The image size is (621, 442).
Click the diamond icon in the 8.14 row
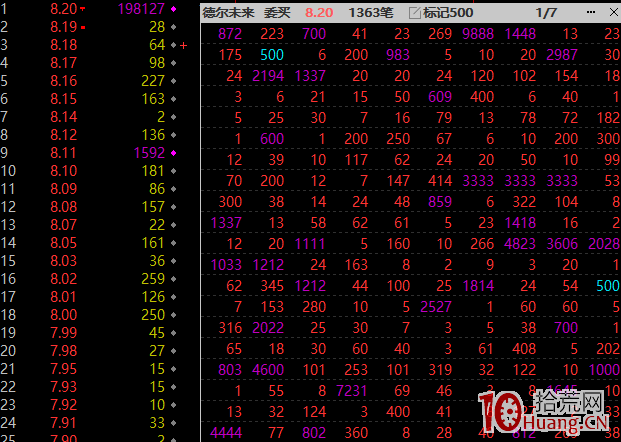(173, 117)
